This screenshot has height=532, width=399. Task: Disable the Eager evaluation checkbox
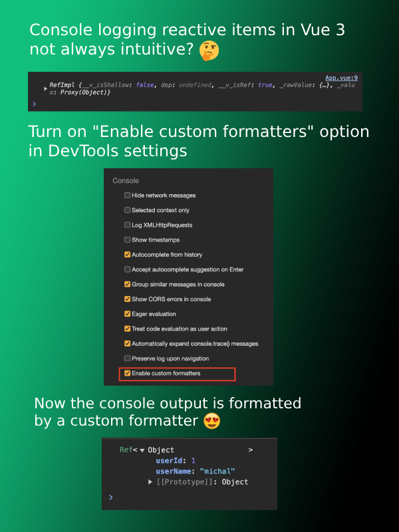pos(127,314)
